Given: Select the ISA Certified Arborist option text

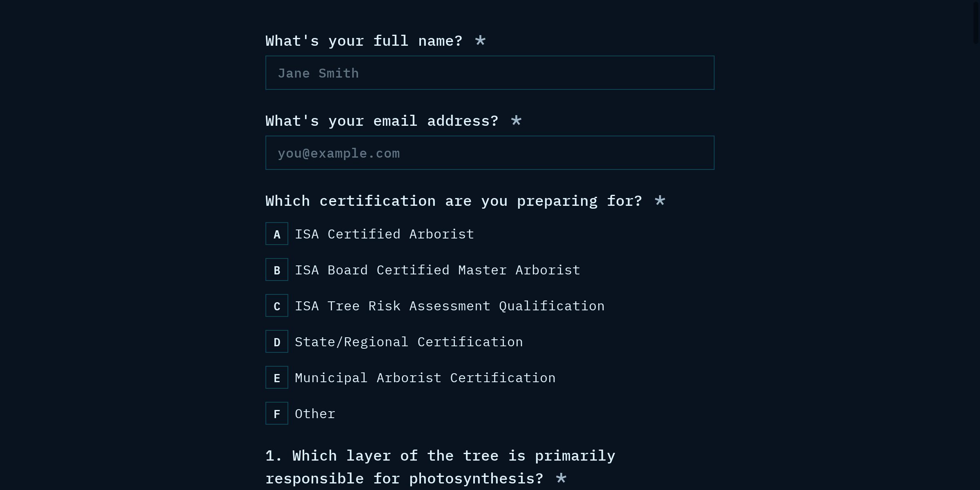Looking at the screenshot, I should tap(384, 234).
